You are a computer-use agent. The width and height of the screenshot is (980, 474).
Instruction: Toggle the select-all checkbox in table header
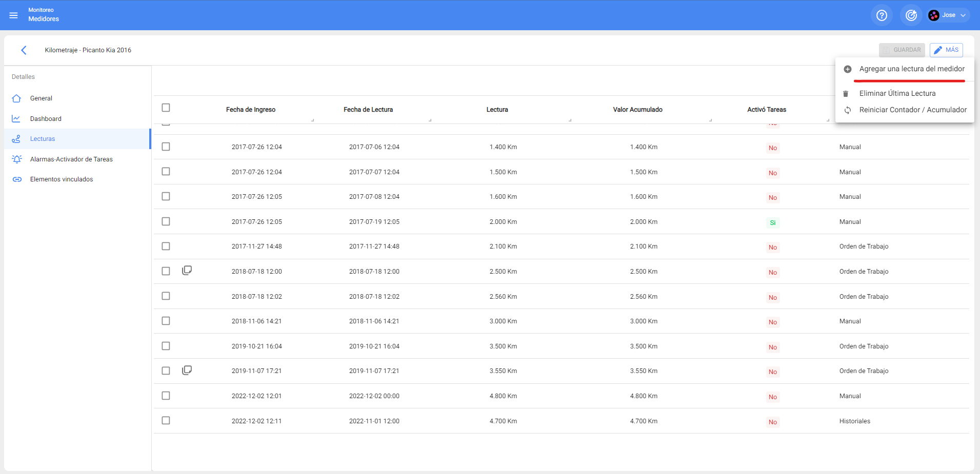[166, 108]
